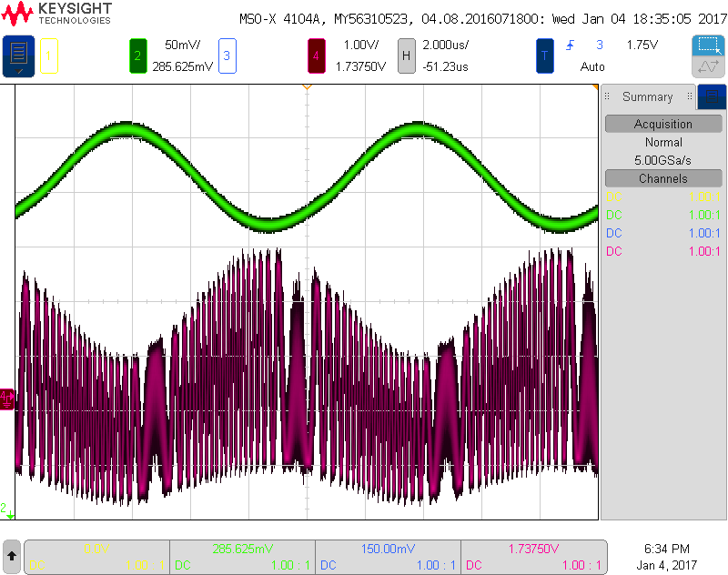
Task: Click channel 4 offset 1.73750V in header
Action: (x=360, y=66)
